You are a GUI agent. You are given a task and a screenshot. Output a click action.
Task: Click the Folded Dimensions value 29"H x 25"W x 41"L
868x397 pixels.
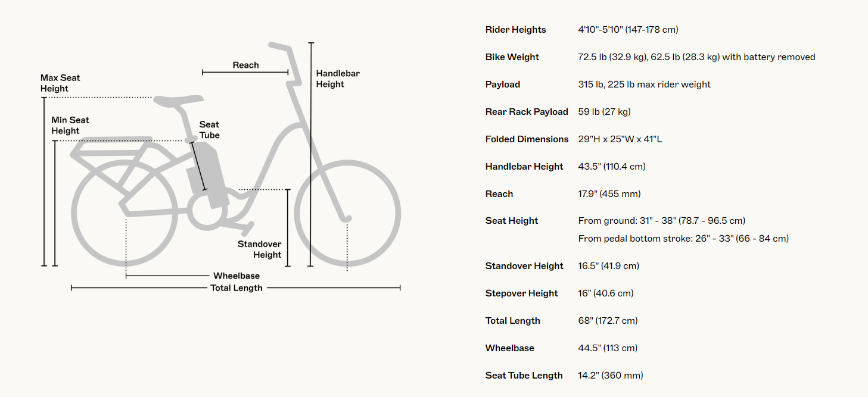pyautogui.click(x=620, y=139)
